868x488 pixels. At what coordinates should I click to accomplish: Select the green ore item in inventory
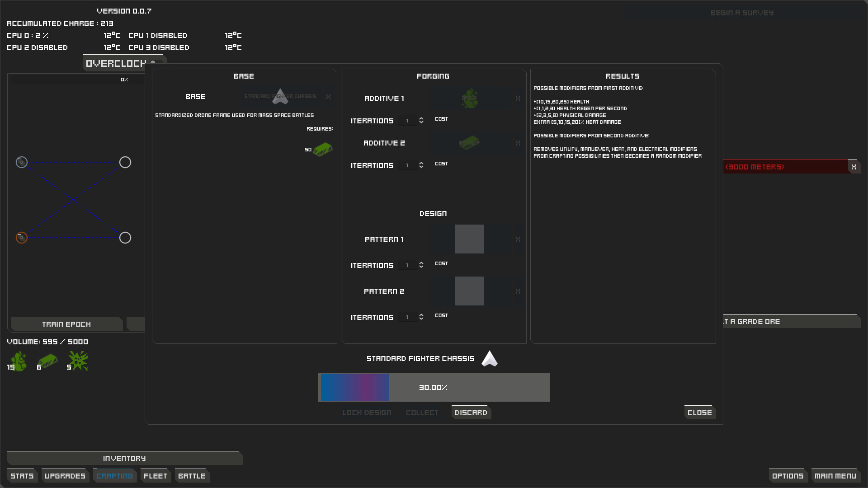[18, 361]
